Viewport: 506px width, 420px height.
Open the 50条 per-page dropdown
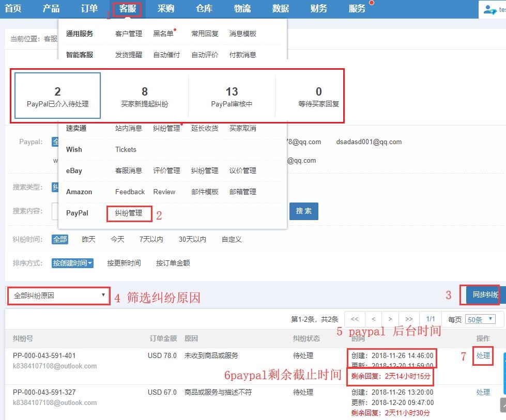tap(480, 320)
